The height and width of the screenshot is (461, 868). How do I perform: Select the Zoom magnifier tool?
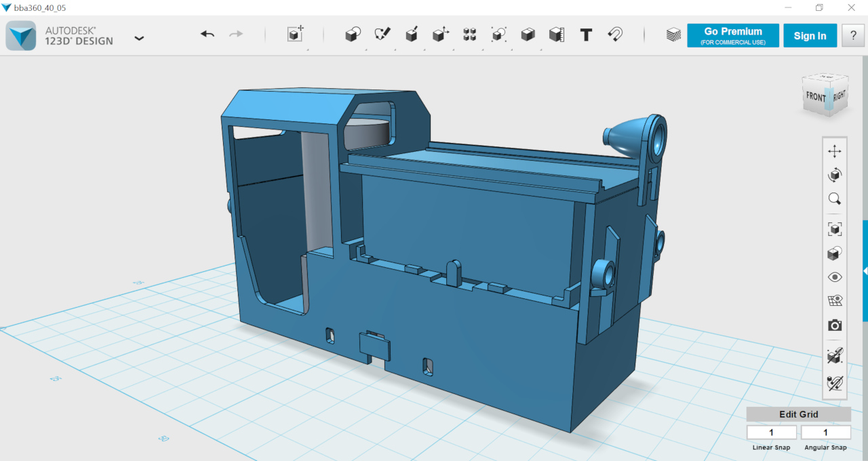pos(835,199)
